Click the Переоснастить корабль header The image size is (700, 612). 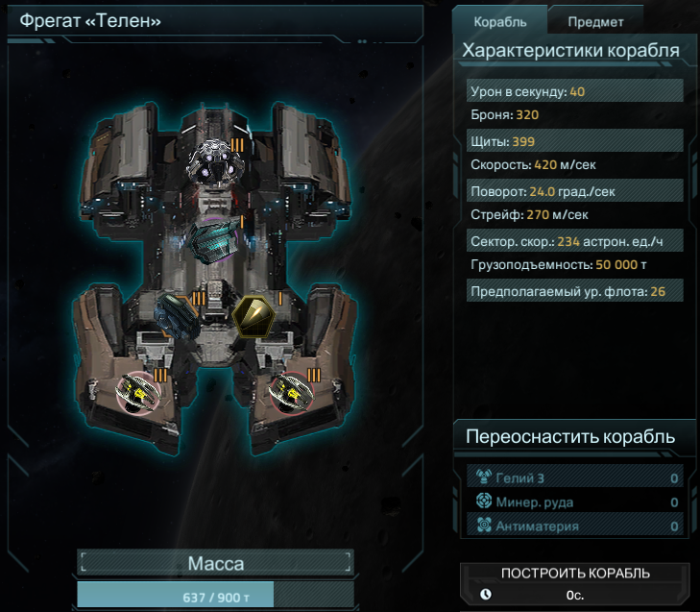tap(570, 436)
